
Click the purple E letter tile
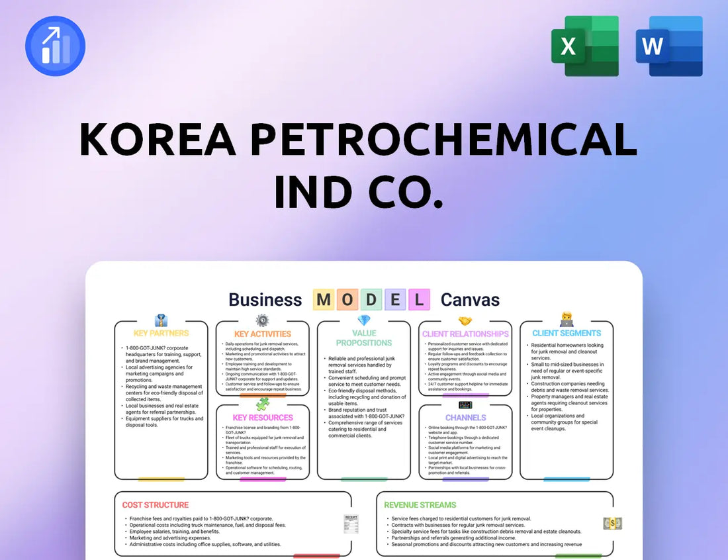(x=395, y=299)
